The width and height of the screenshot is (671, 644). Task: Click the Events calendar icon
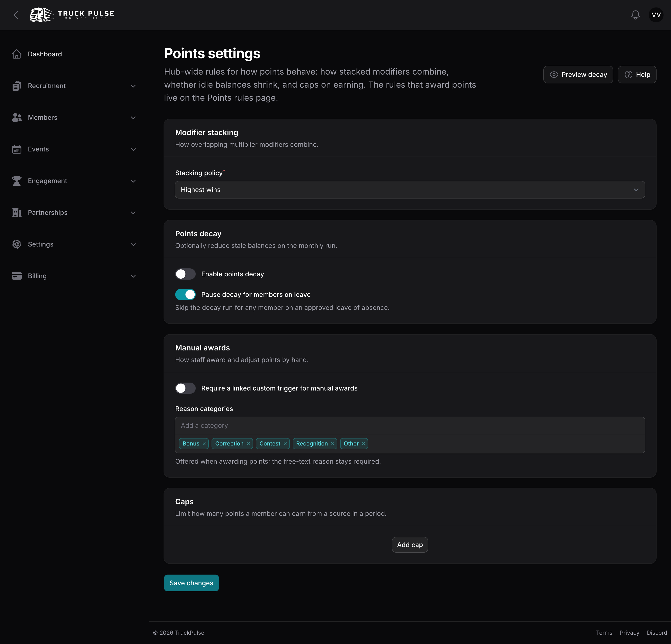(x=17, y=149)
